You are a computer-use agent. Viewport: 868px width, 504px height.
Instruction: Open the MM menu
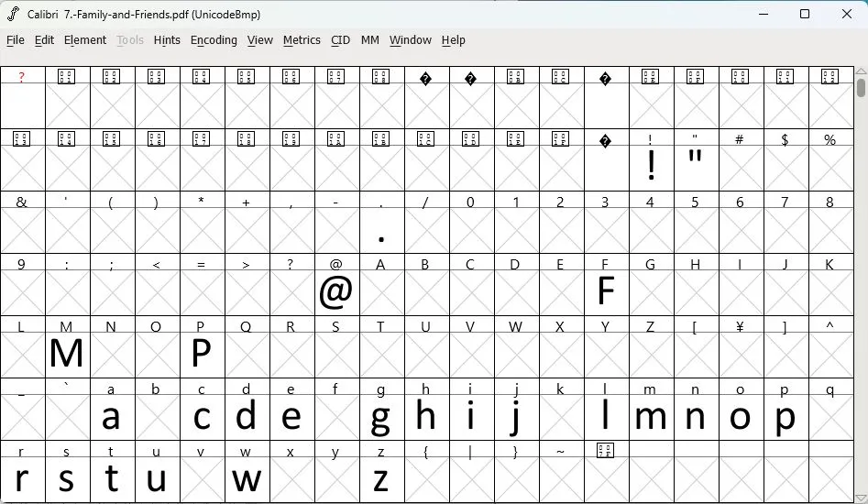point(369,39)
